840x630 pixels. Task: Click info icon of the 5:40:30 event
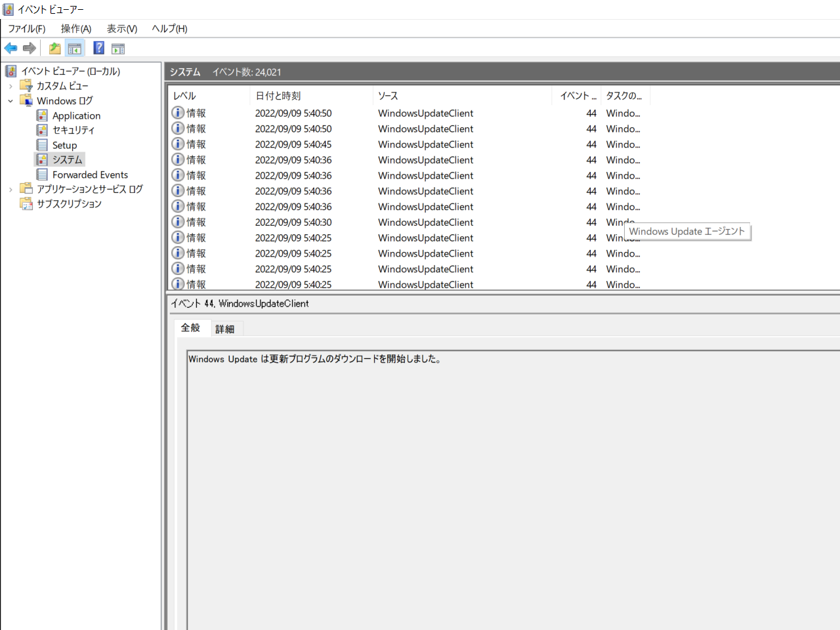tap(178, 222)
